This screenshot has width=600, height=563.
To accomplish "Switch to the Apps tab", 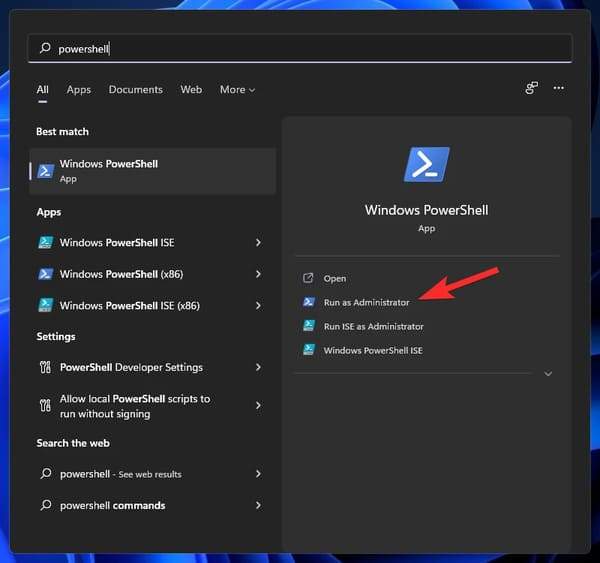I will click(79, 90).
